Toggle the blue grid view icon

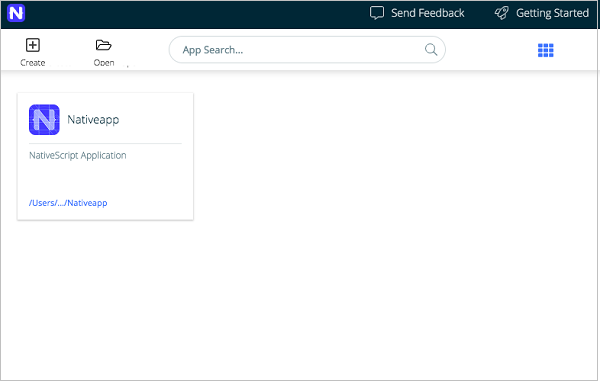pyautogui.click(x=545, y=50)
